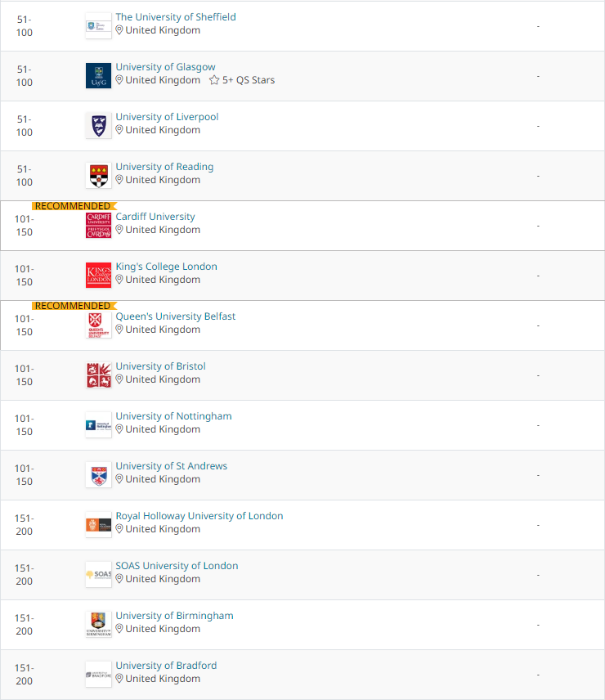Click the University of Bristol logo

[99, 375]
